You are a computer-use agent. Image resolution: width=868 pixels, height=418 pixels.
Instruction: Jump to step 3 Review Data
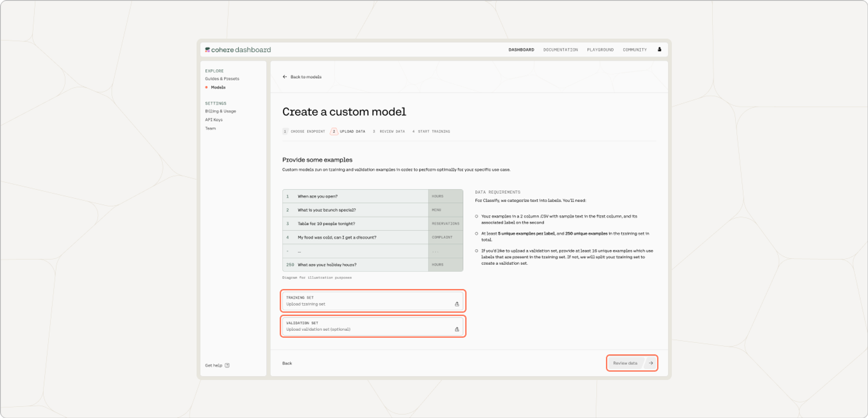coord(389,132)
